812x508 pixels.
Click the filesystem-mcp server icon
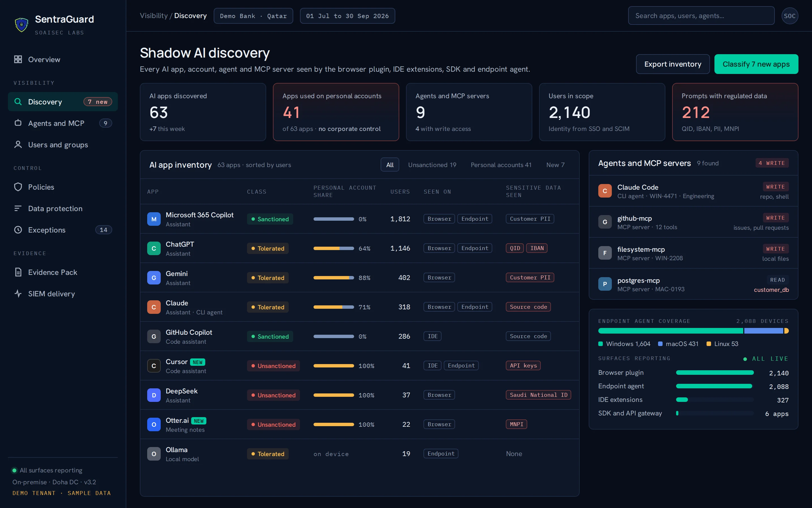tap(605, 253)
